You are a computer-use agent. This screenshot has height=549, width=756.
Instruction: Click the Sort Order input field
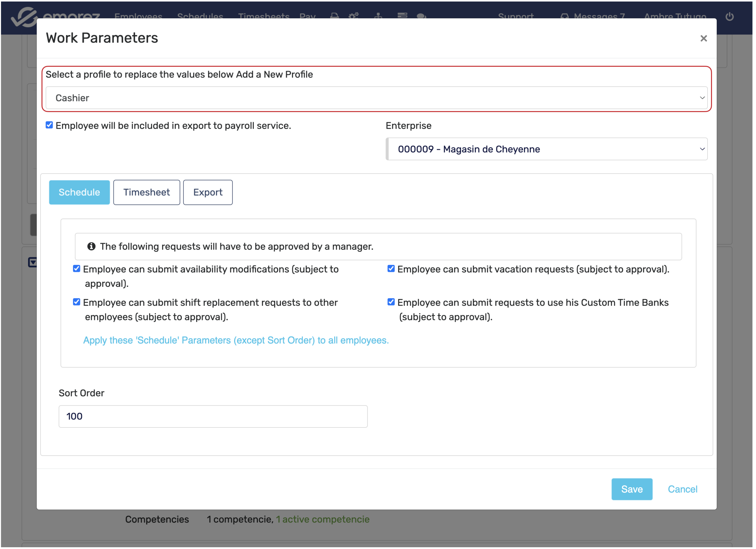tap(213, 416)
